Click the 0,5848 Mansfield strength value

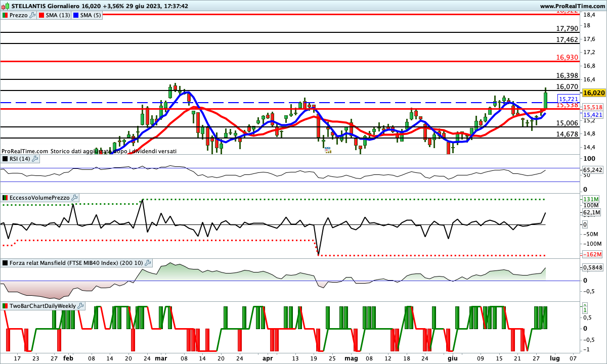[x=592, y=267]
